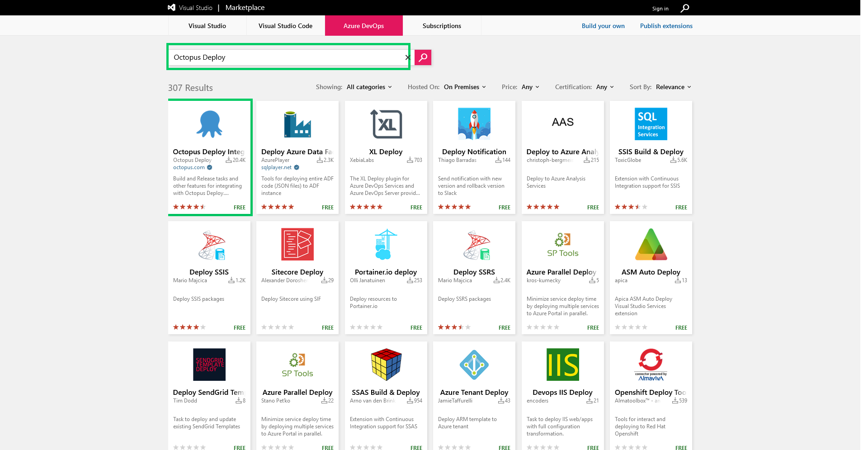Image resolution: width=868 pixels, height=450 pixels.
Task: Visit the octopus.com publisher link
Action: click(189, 167)
